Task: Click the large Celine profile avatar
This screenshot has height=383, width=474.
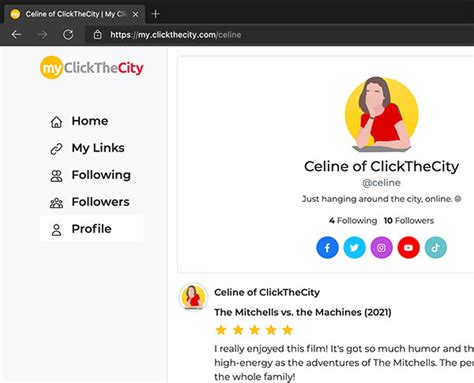Action: click(x=382, y=114)
